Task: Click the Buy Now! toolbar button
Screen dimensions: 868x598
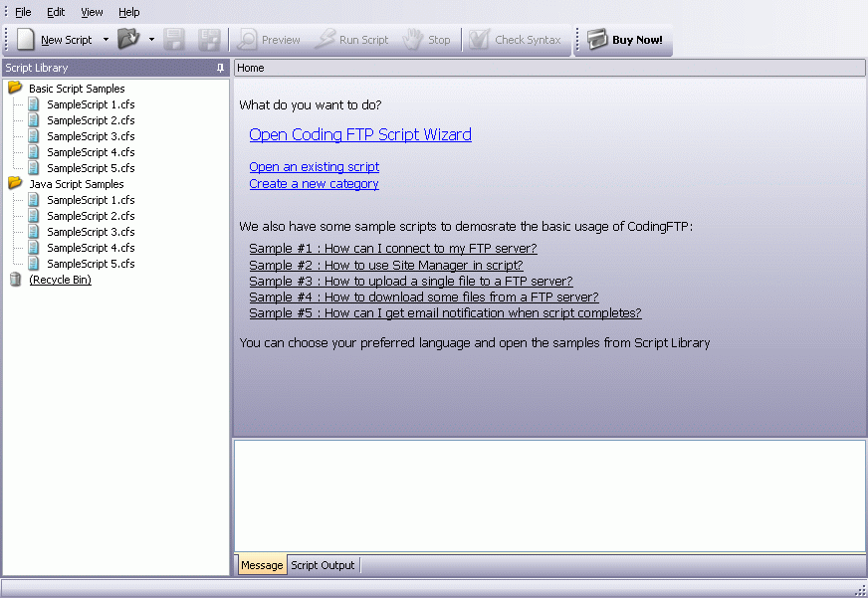Action: click(623, 40)
